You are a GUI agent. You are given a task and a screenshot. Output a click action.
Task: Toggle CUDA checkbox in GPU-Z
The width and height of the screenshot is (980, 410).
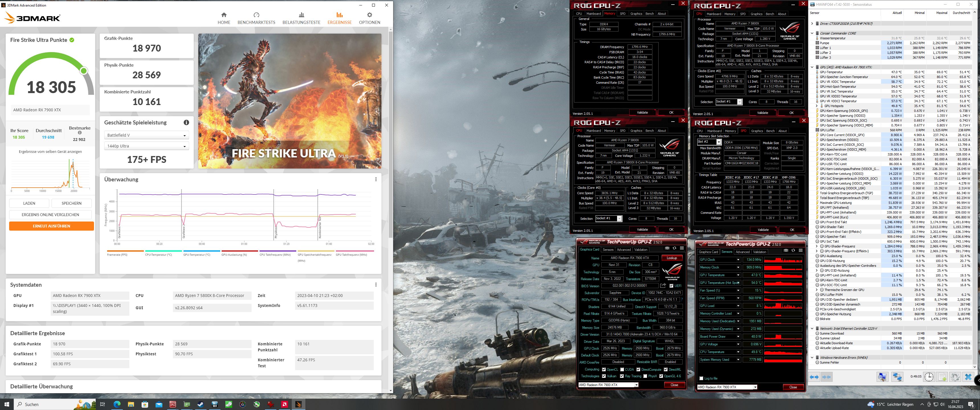point(622,369)
